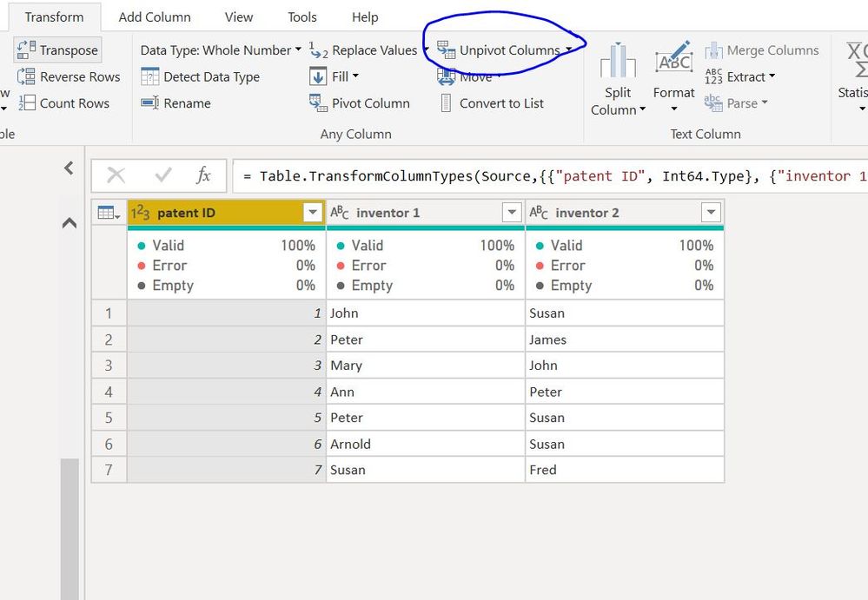The height and width of the screenshot is (600, 868).
Task: Click the cell containing Mary
Action: pyautogui.click(x=425, y=366)
